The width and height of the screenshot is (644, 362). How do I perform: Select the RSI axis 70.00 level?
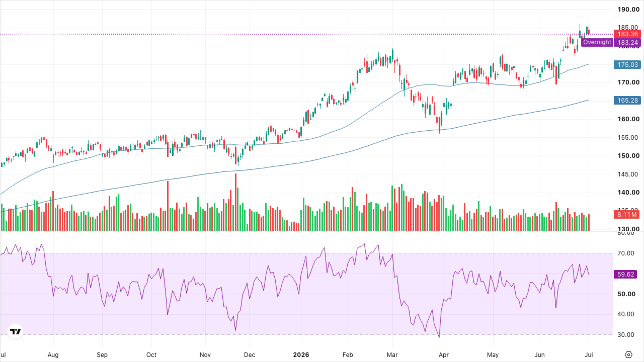tap(626, 253)
